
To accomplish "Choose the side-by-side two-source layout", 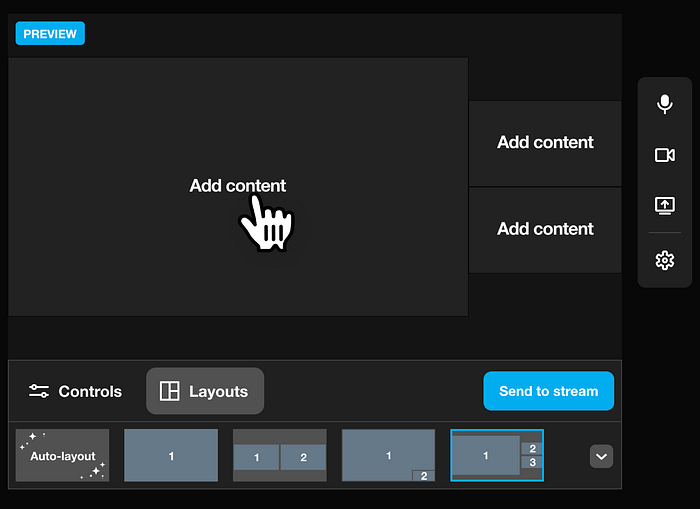I will click(x=280, y=455).
